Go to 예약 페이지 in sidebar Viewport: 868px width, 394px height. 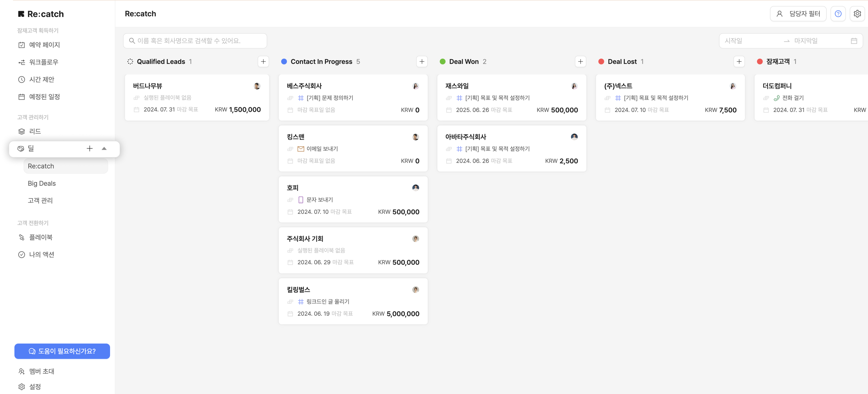pos(44,45)
